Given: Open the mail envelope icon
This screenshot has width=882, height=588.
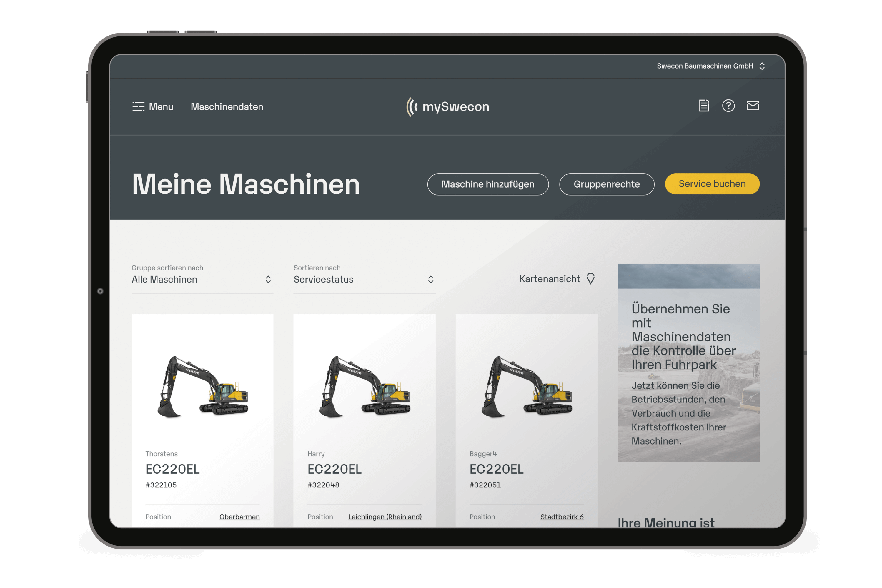Looking at the screenshot, I should 753,106.
